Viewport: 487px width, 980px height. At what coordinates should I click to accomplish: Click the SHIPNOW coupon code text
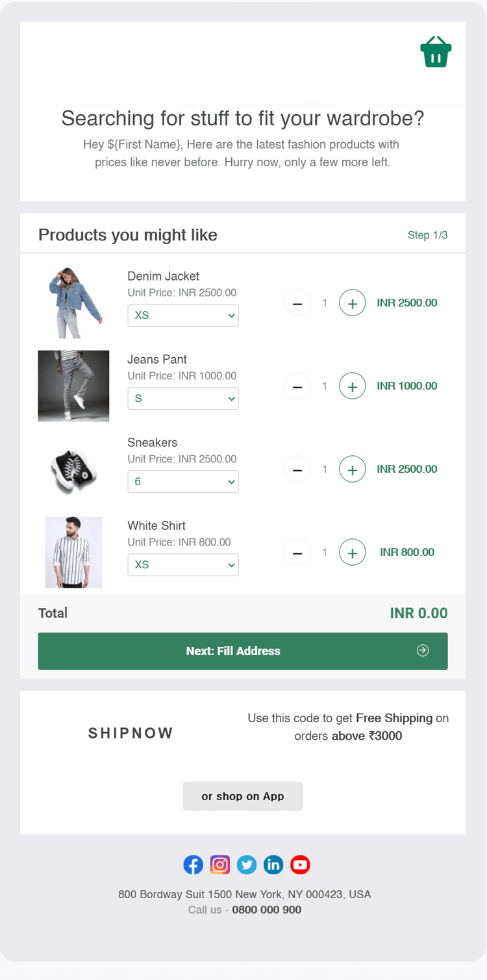click(x=131, y=733)
